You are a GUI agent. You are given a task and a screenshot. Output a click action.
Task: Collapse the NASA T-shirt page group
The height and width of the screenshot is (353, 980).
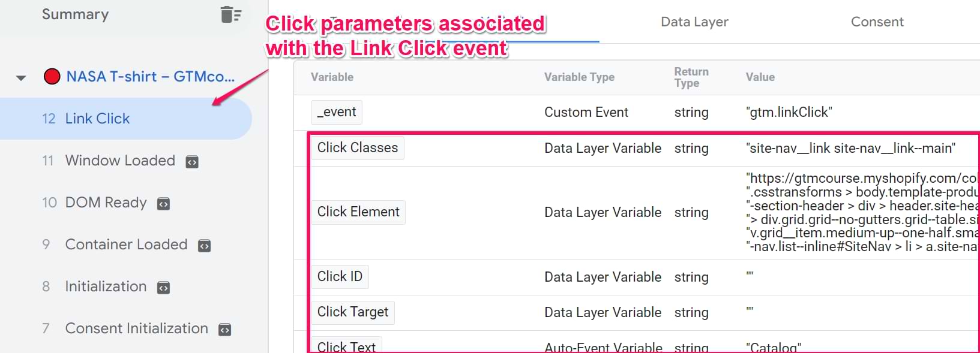click(x=21, y=78)
